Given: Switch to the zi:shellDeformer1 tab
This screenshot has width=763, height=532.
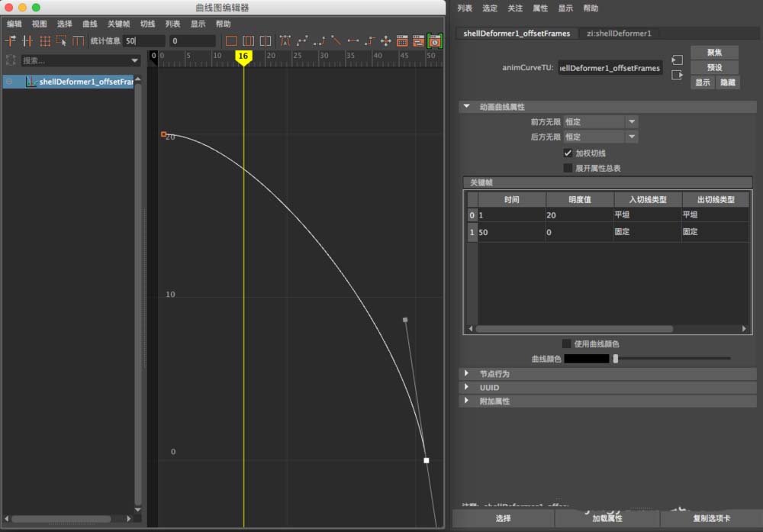Looking at the screenshot, I should pyautogui.click(x=619, y=33).
